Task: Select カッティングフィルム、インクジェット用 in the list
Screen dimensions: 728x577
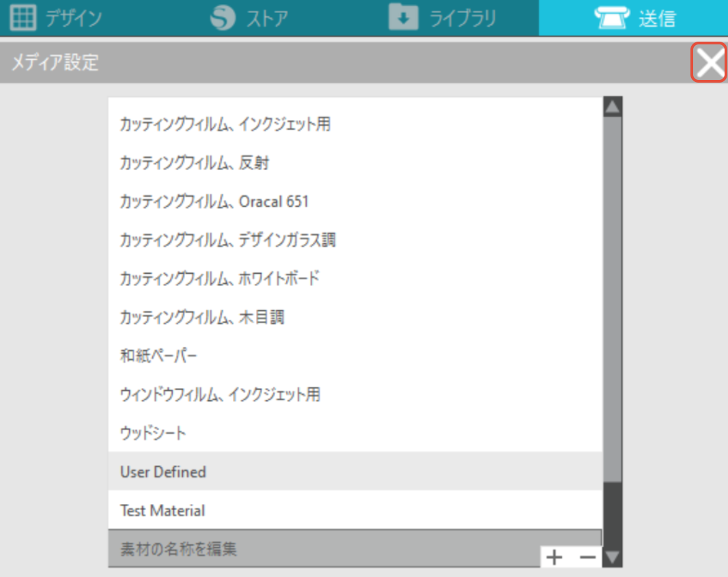Action: click(x=355, y=124)
